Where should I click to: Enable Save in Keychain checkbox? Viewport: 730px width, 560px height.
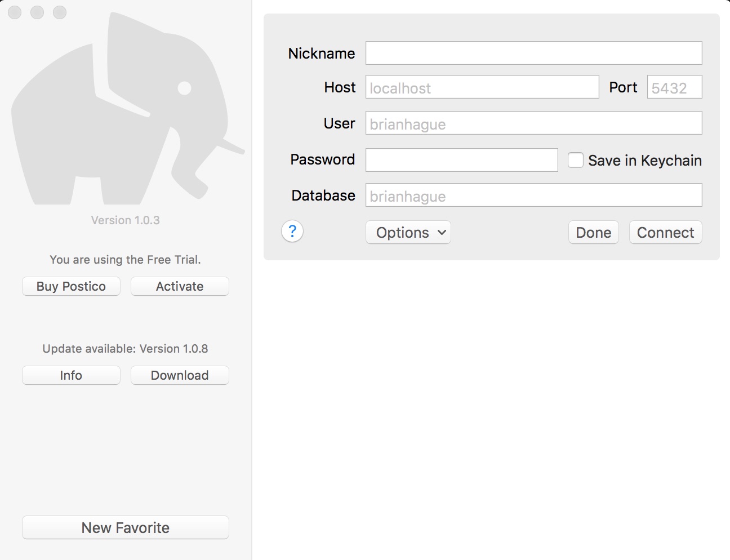pos(575,160)
